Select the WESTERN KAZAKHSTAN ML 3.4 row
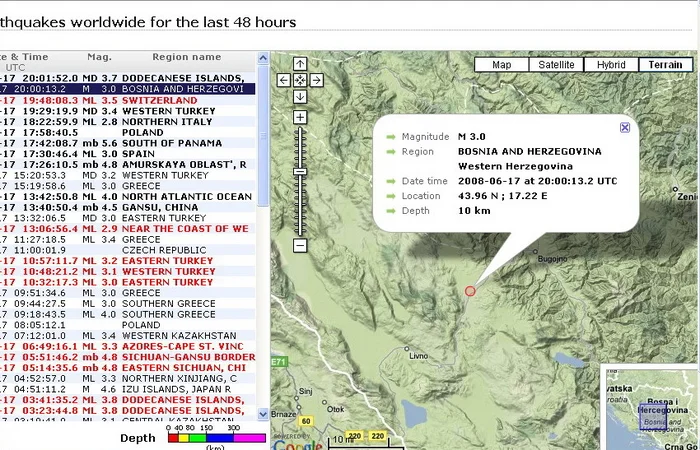The width and height of the screenshot is (700, 450). click(x=128, y=336)
